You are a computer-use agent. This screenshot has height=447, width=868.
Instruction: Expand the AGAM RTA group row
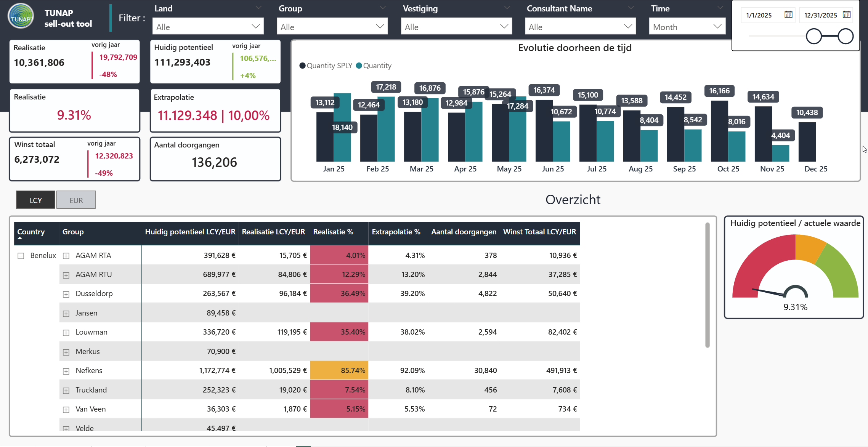tap(66, 256)
